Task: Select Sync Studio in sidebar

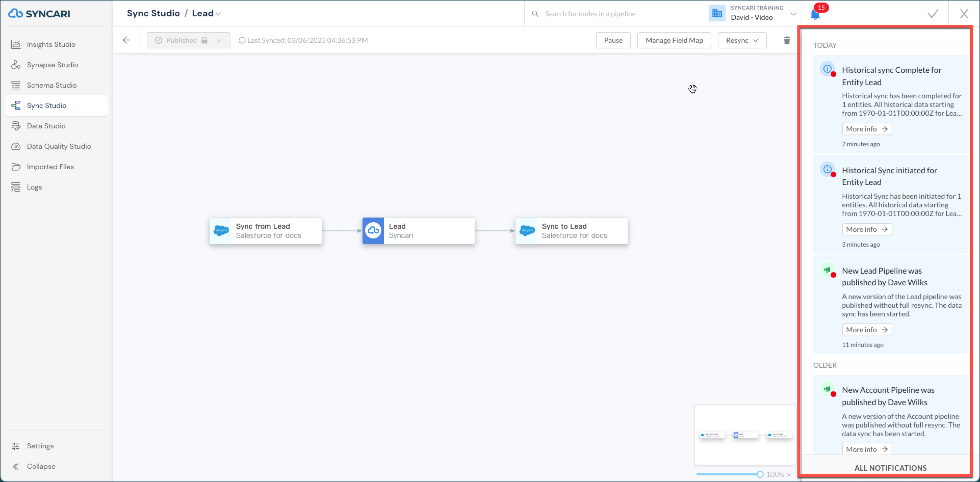Action: 56,105
